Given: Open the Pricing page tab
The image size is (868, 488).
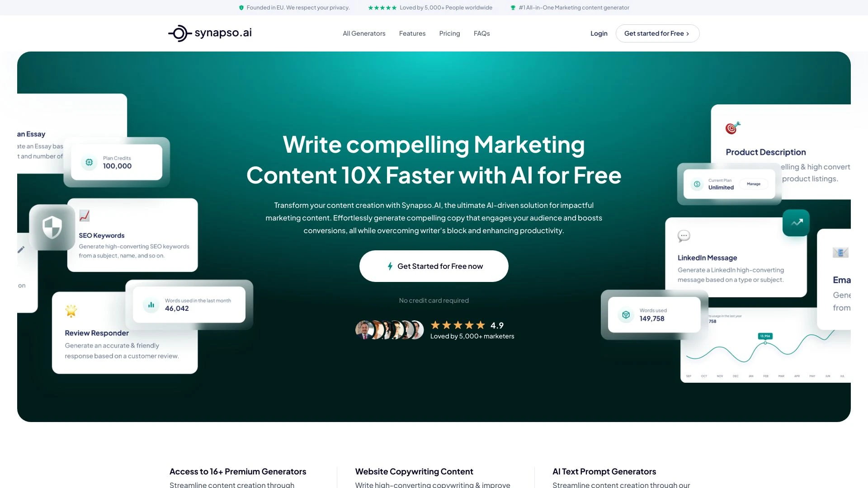Looking at the screenshot, I should coord(449,33).
